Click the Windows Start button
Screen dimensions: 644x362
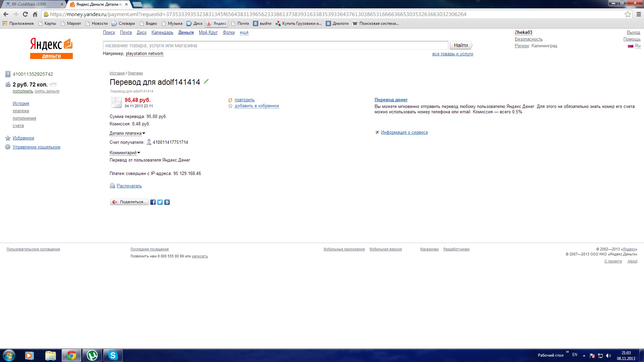point(9,355)
